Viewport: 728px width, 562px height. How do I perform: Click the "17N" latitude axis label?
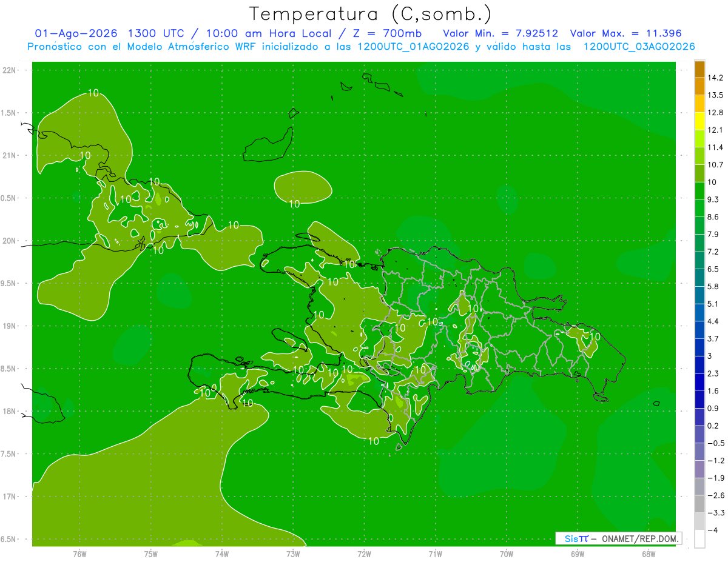[10, 497]
